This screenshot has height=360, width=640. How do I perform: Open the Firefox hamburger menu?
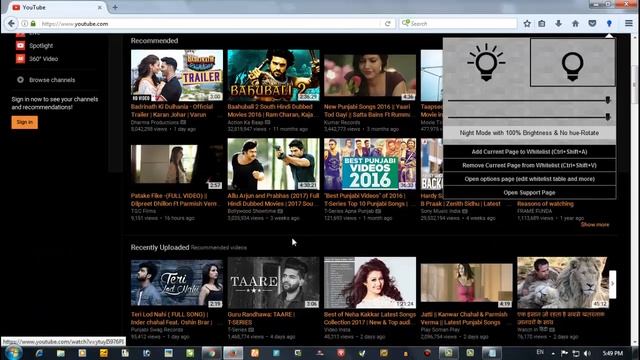[629, 24]
